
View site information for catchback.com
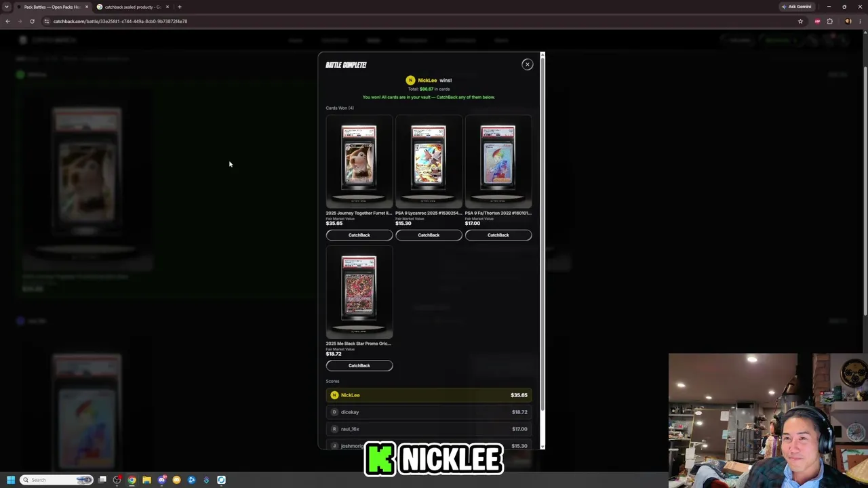(46, 21)
